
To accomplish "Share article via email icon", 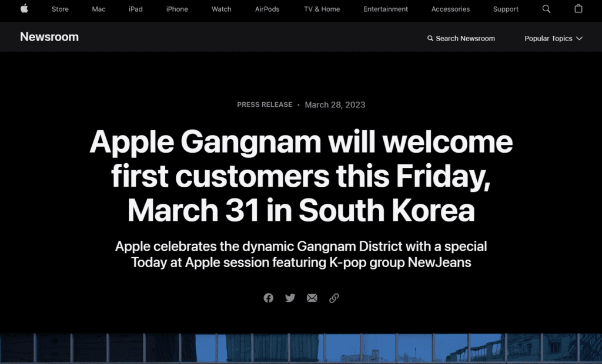I will (312, 298).
